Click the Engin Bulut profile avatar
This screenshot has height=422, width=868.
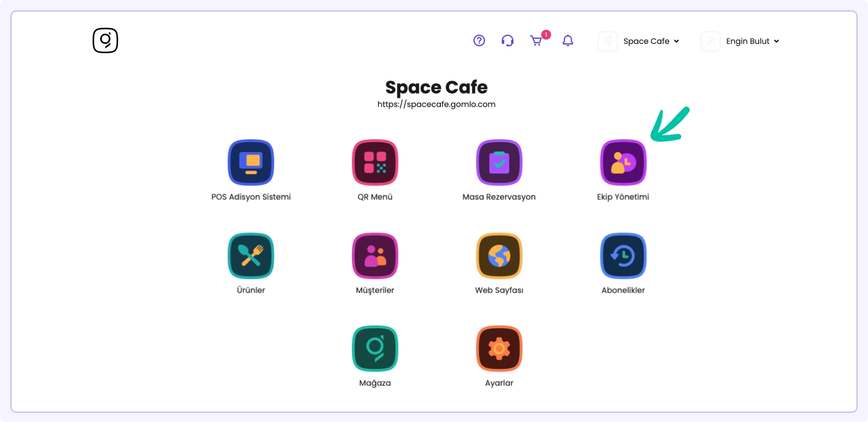pos(711,41)
